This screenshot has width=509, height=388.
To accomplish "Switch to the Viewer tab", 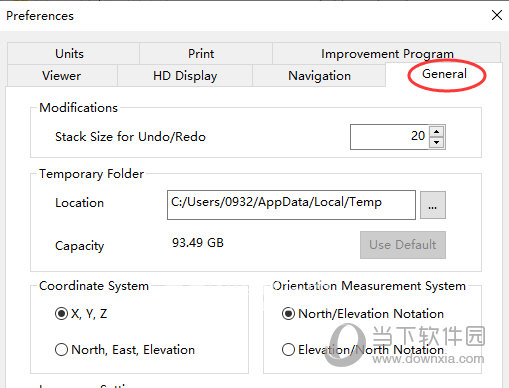I will (x=62, y=76).
